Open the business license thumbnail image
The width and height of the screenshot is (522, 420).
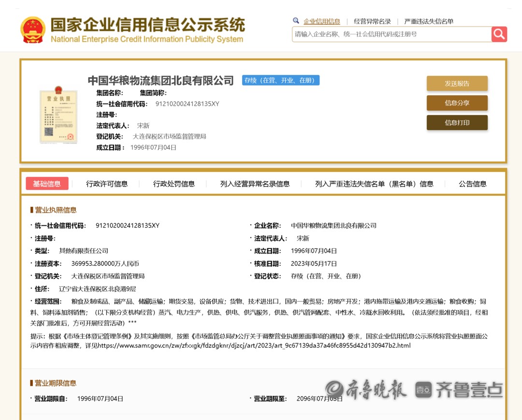point(58,115)
